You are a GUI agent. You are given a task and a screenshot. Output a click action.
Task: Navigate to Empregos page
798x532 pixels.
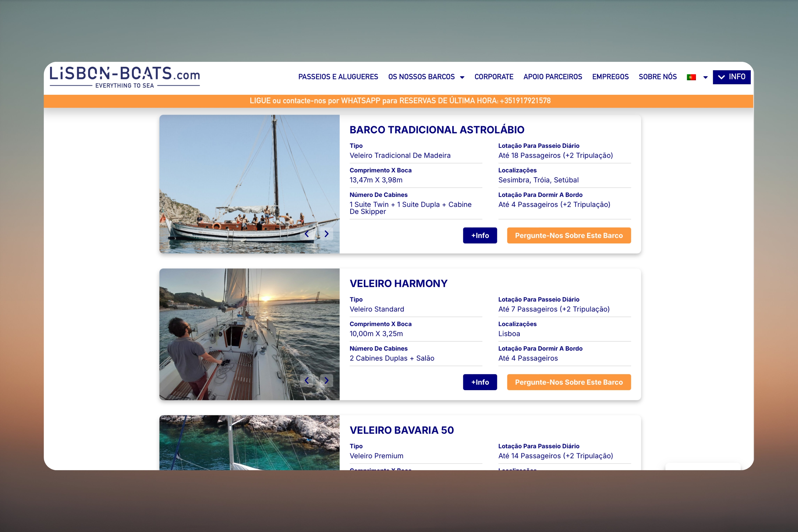pos(610,77)
